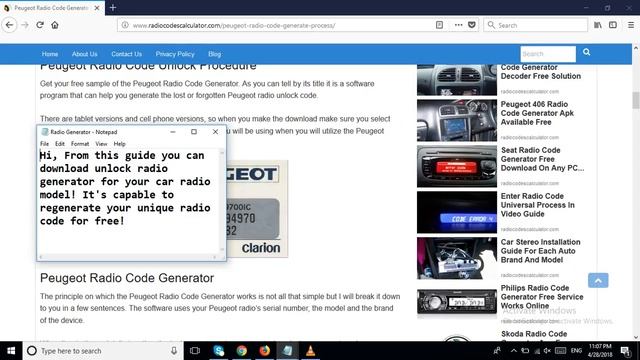Switch to Notepad taskbar icon

pos(287,351)
